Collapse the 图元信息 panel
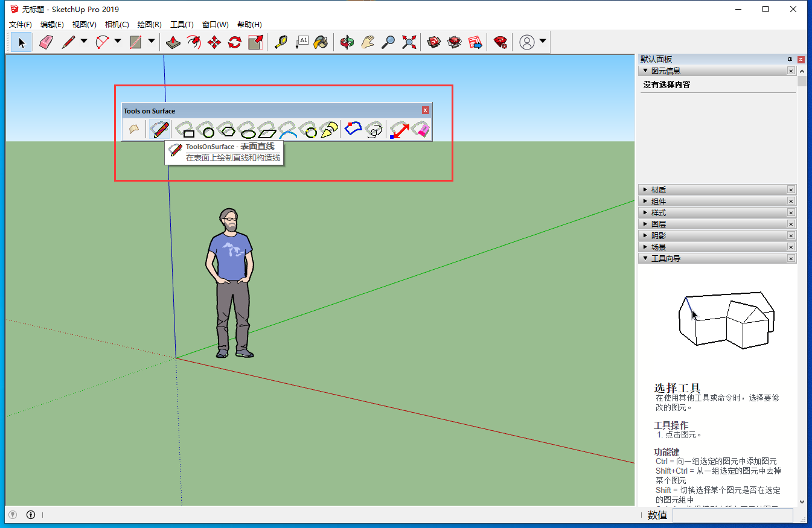 (645, 71)
